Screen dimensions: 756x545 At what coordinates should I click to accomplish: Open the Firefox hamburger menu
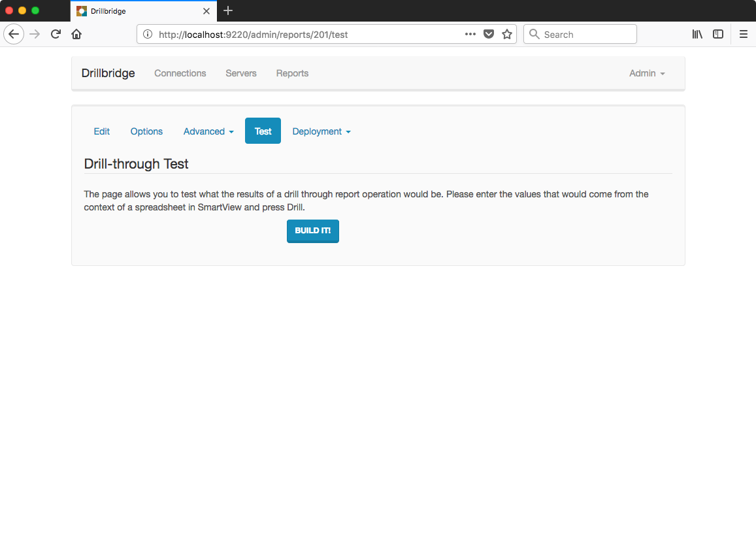(744, 34)
